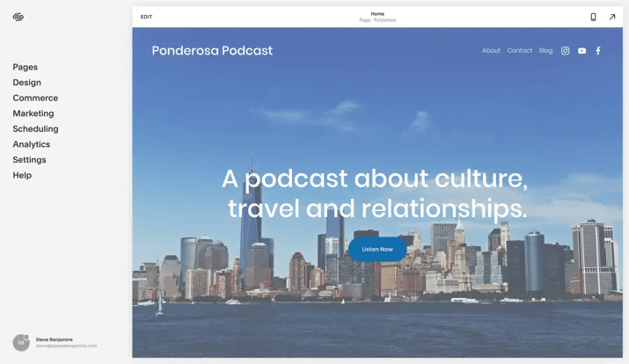Expand preview with the arrow icon
Viewport: 629px width, 364px height.
point(612,17)
